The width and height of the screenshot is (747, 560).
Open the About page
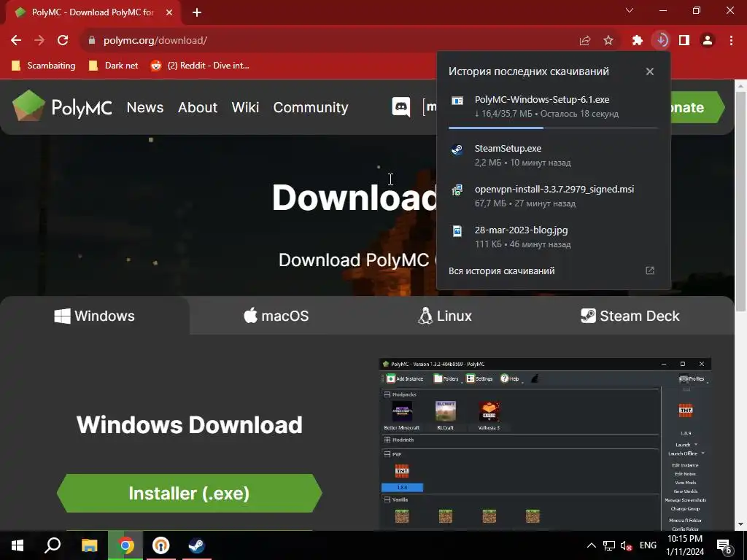198,107
